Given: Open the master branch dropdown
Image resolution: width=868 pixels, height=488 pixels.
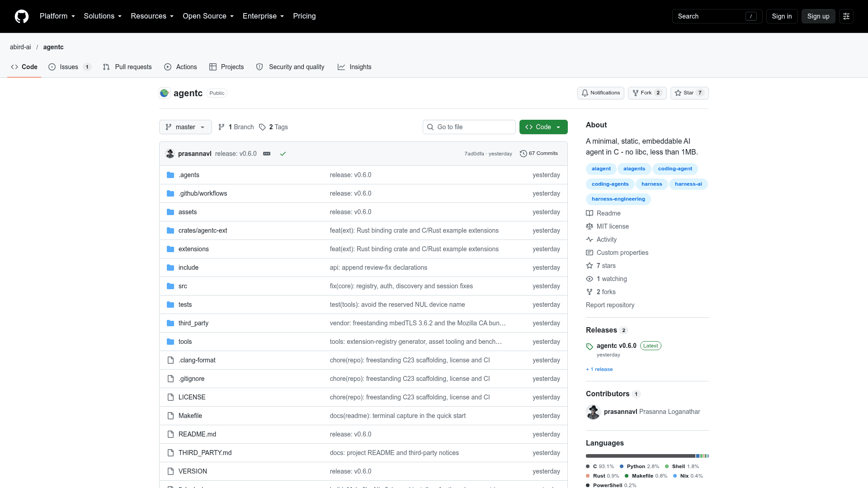Looking at the screenshot, I should [x=185, y=127].
